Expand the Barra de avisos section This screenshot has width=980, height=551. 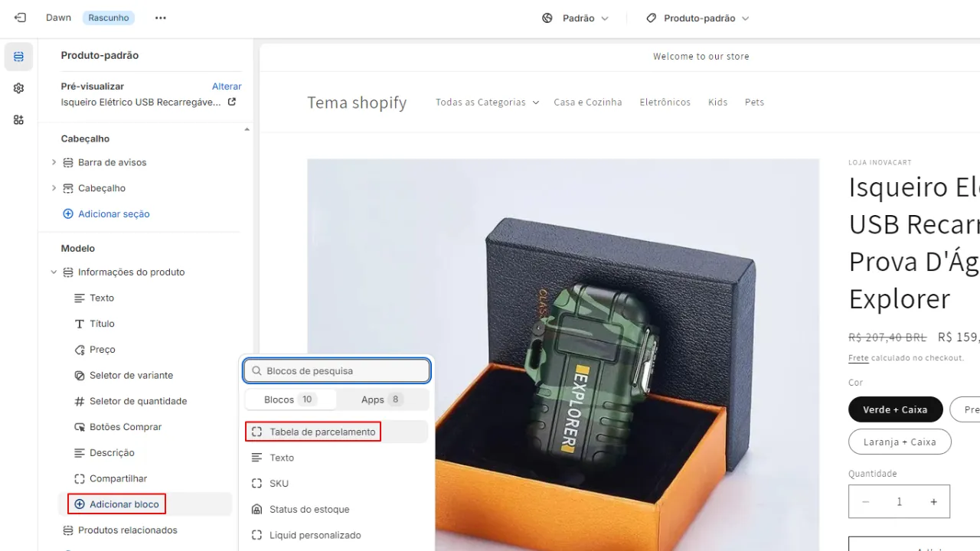(x=54, y=162)
